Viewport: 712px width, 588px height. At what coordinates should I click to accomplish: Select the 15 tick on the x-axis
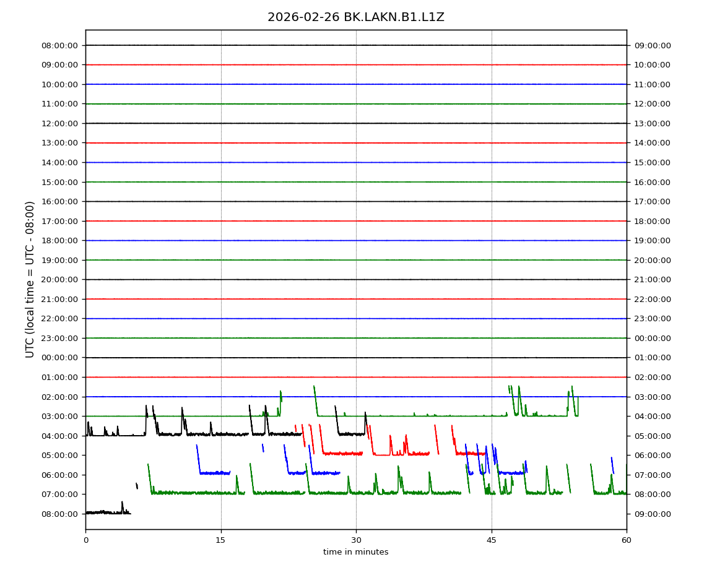221,540
